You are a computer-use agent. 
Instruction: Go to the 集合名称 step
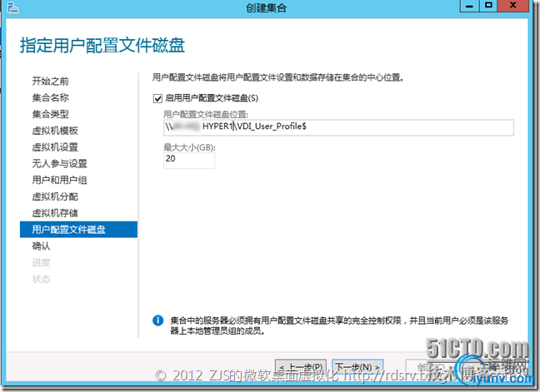(50, 97)
